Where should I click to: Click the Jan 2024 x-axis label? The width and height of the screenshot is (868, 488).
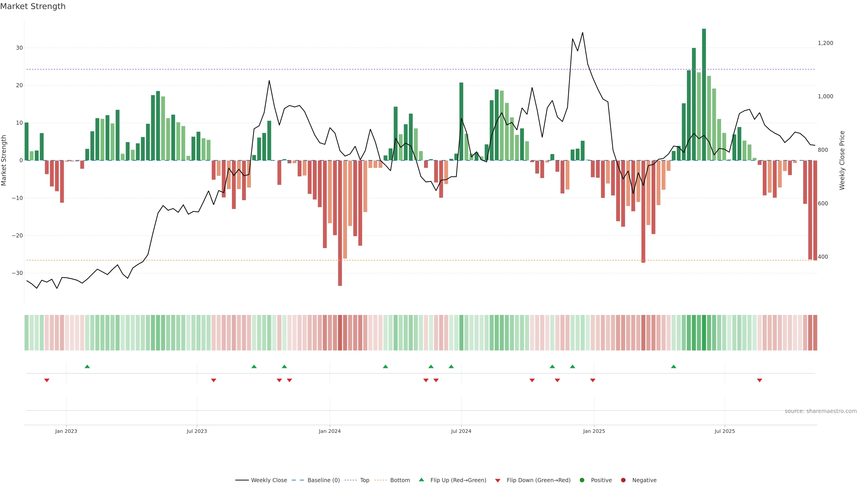click(x=330, y=431)
